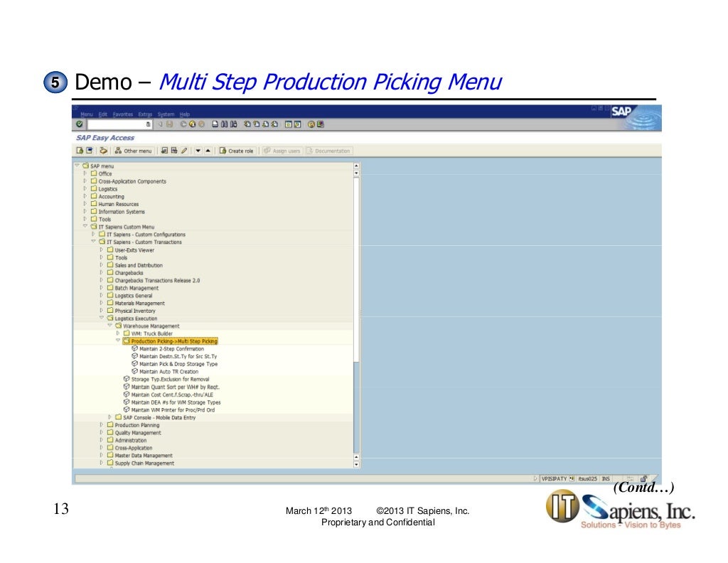Open the Edit menu

click(x=102, y=114)
